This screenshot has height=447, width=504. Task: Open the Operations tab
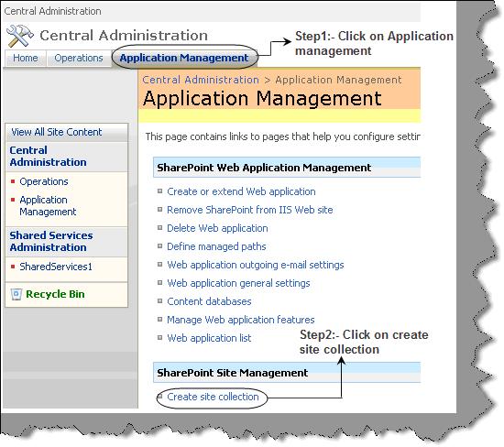(x=79, y=58)
